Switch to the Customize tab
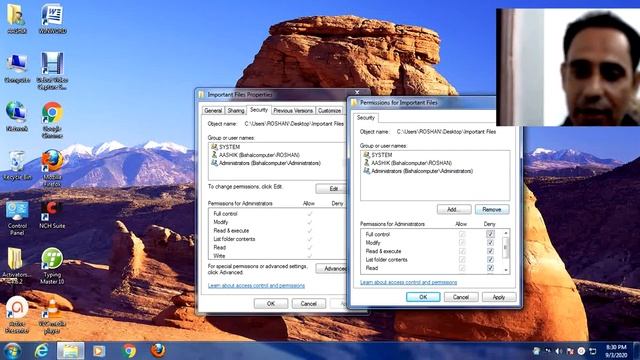This screenshot has height=360, width=640. pyautogui.click(x=329, y=111)
